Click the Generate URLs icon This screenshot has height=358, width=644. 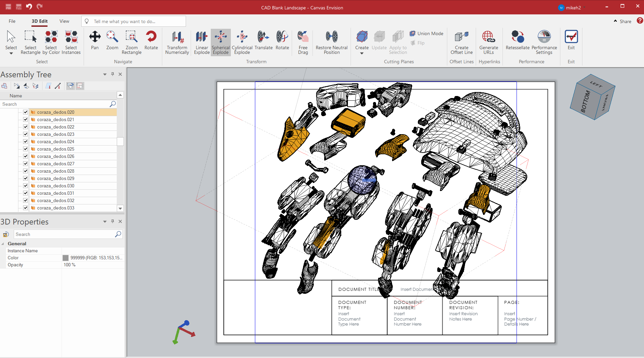pyautogui.click(x=488, y=37)
